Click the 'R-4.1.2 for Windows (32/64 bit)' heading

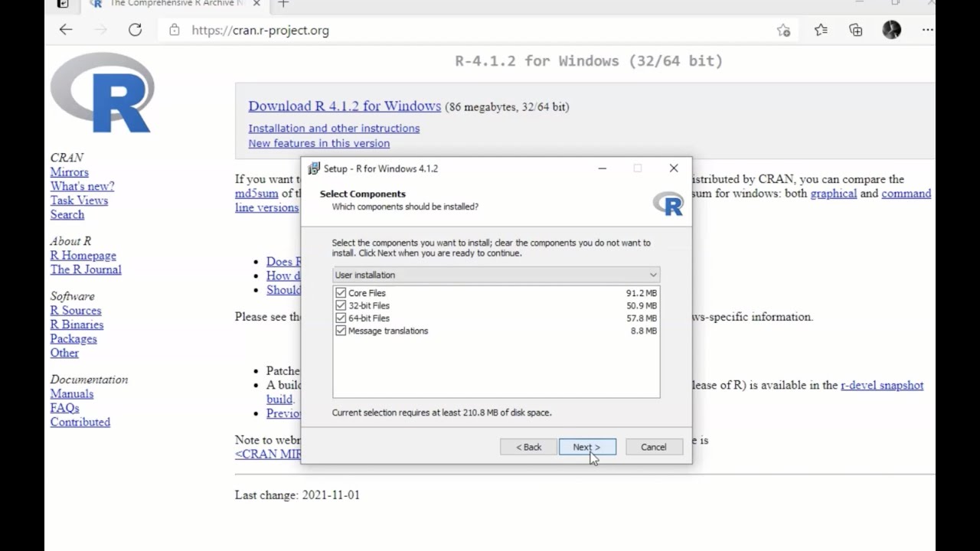(589, 60)
